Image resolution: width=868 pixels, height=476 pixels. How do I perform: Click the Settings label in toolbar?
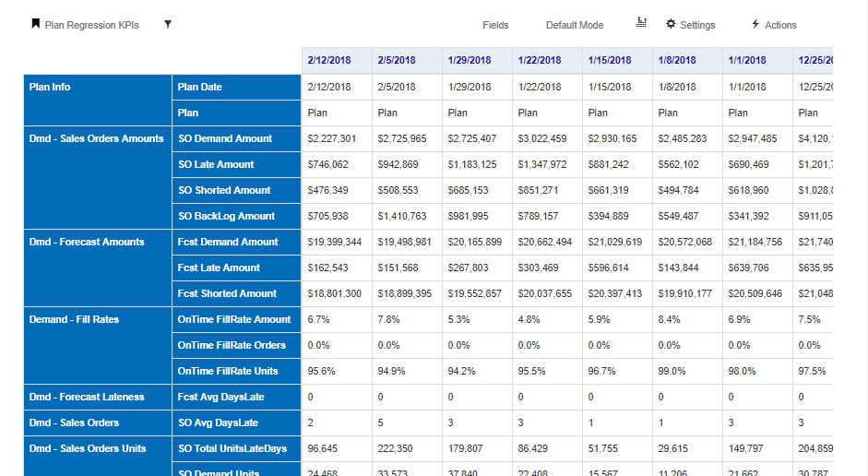tap(697, 25)
